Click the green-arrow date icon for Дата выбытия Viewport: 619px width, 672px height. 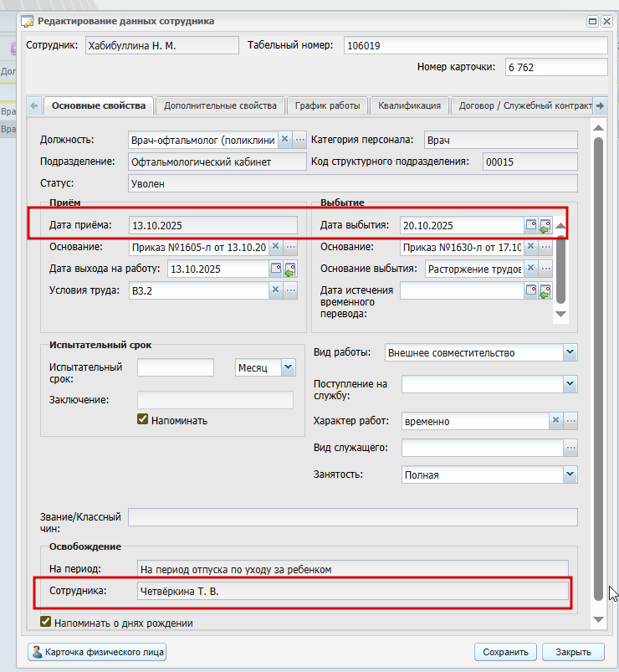(545, 225)
